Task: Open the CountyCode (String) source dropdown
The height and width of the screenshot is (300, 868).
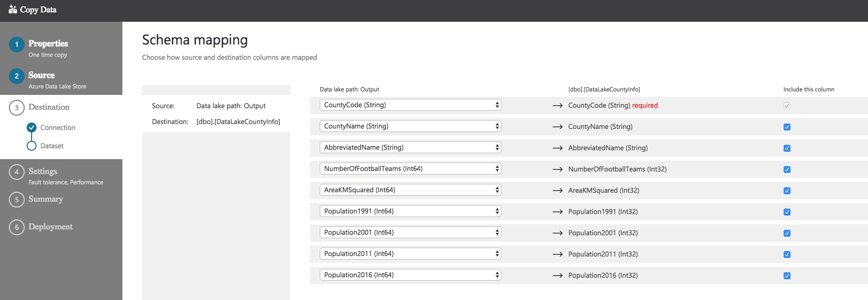Action: pos(410,105)
